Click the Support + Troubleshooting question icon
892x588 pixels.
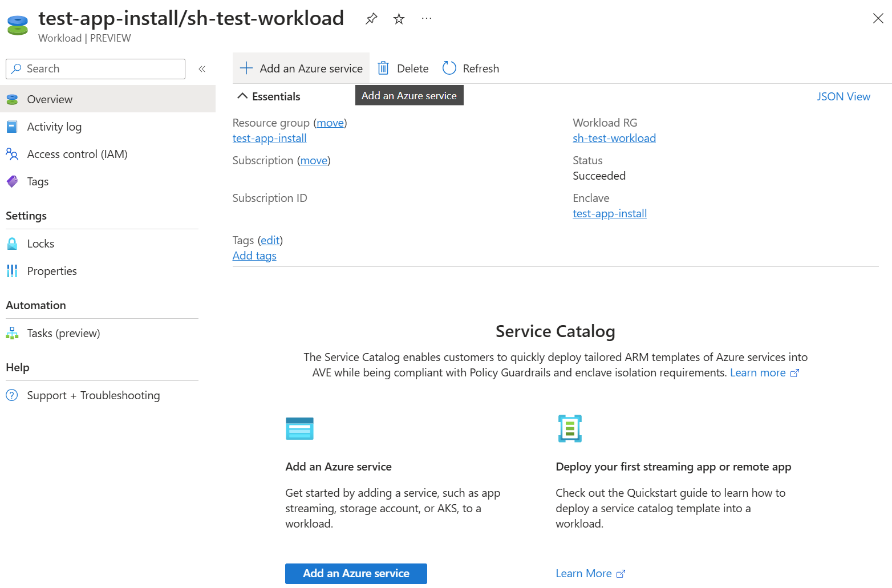pyautogui.click(x=12, y=395)
